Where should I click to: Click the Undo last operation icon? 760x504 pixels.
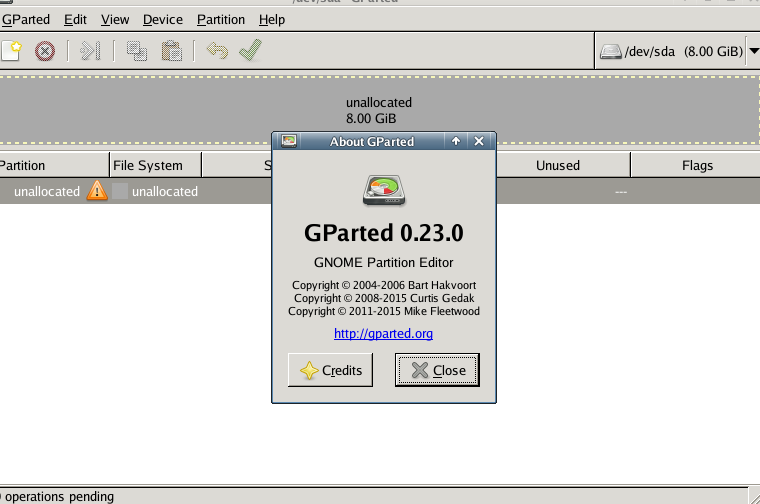coord(217,50)
